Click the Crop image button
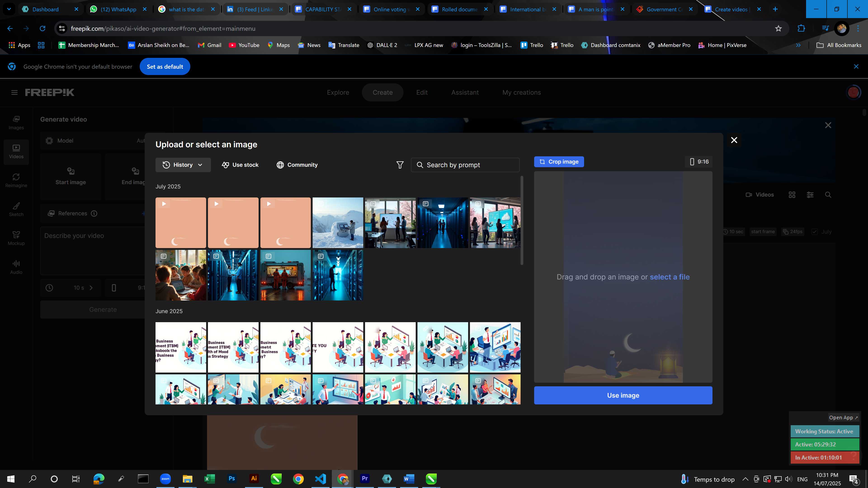 [x=559, y=162]
